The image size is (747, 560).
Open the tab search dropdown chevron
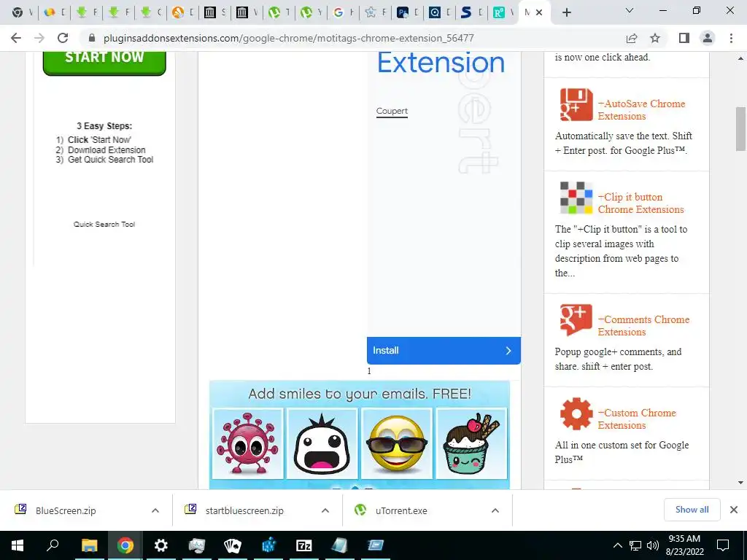pyautogui.click(x=630, y=10)
